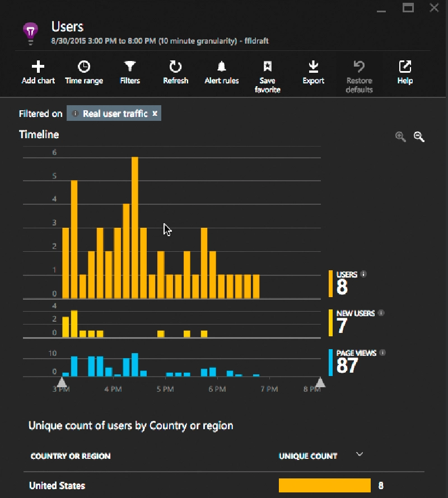Export the chart data

(x=314, y=67)
